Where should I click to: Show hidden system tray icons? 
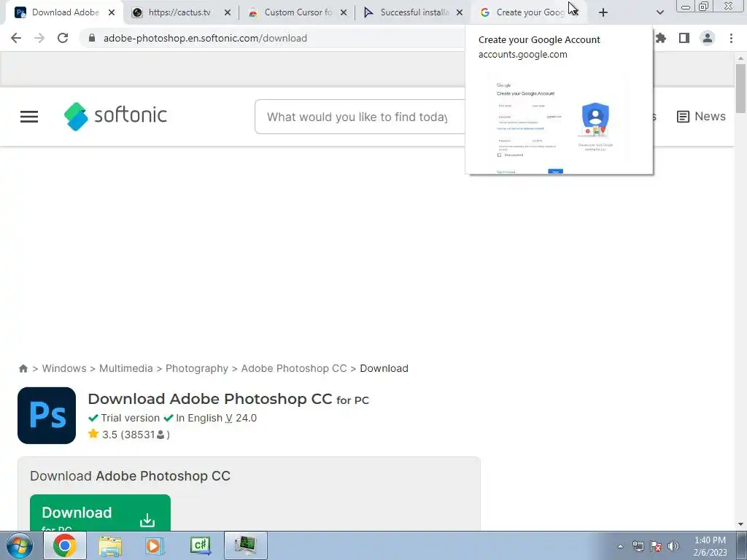[620, 546]
